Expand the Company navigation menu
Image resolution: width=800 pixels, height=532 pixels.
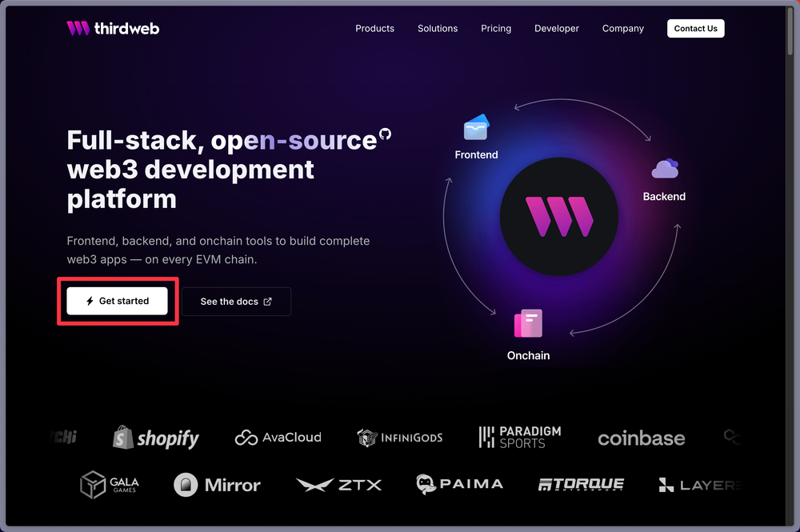pos(622,28)
